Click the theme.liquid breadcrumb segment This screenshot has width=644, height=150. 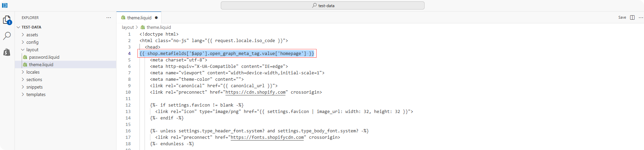click(158, 27)
